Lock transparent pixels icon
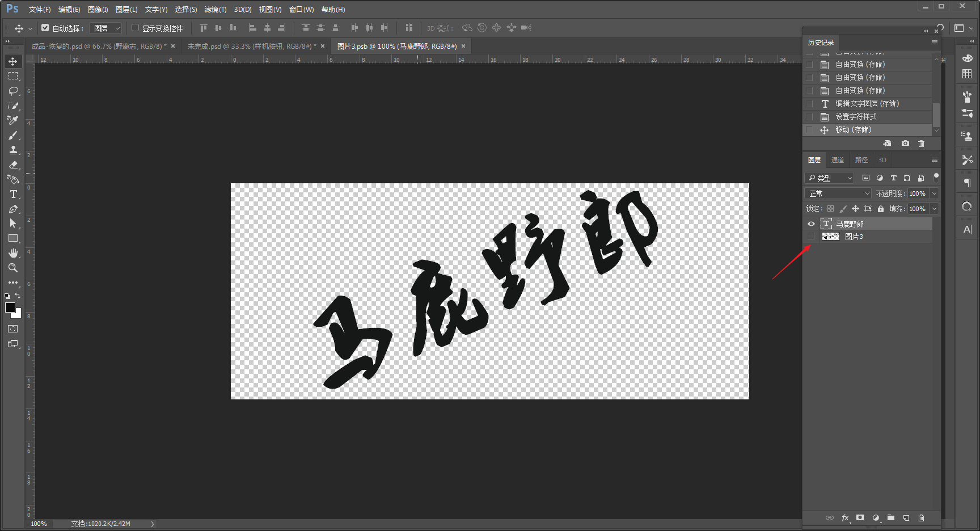The height and width of the screenshot is (531, 980). pyautogui.click(x=830, y=209)
